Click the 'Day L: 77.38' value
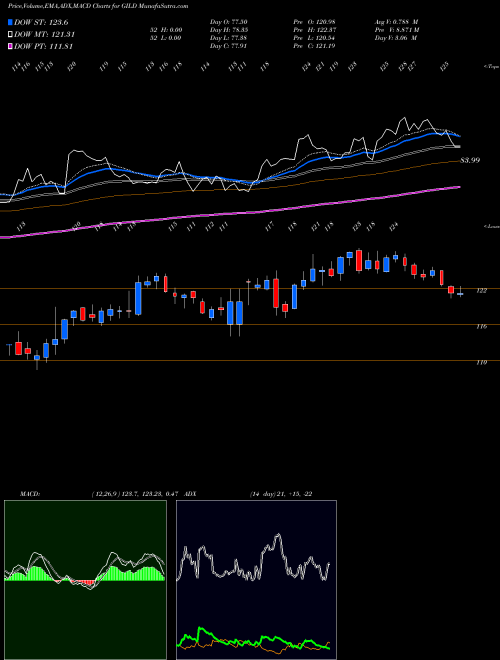 coord(229,38)
